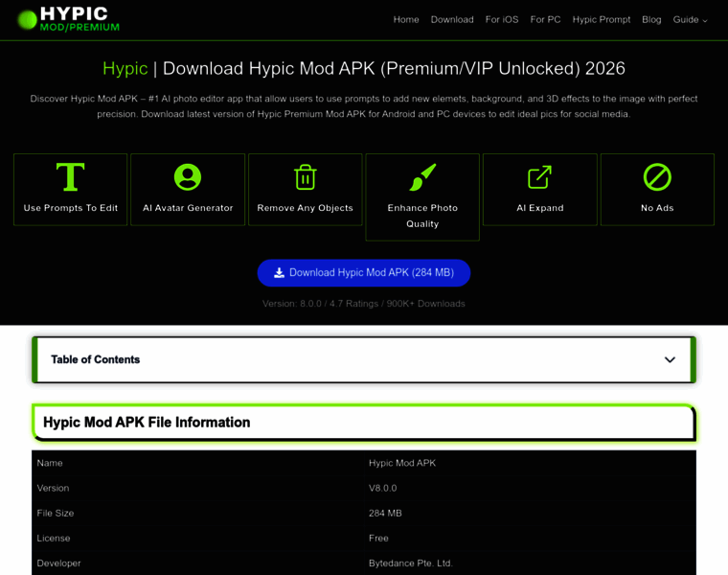Click the AI Expand arrow icon
This screenshot has width=728, height=575.
click(x=540, y=177)
